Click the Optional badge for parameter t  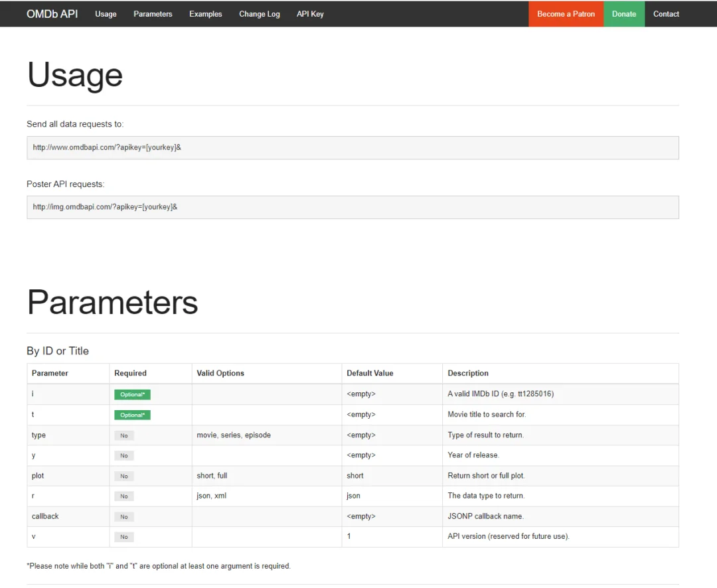[x=132, y=415]
